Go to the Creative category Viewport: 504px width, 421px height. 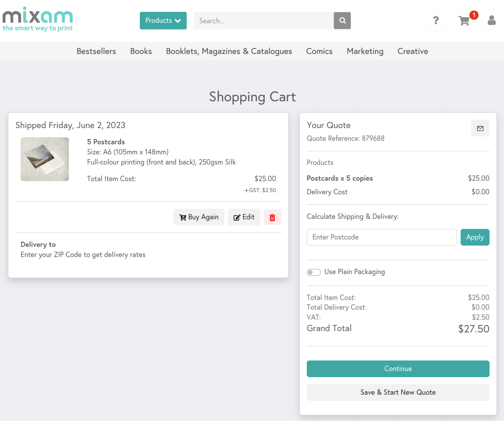coord(412,51)
